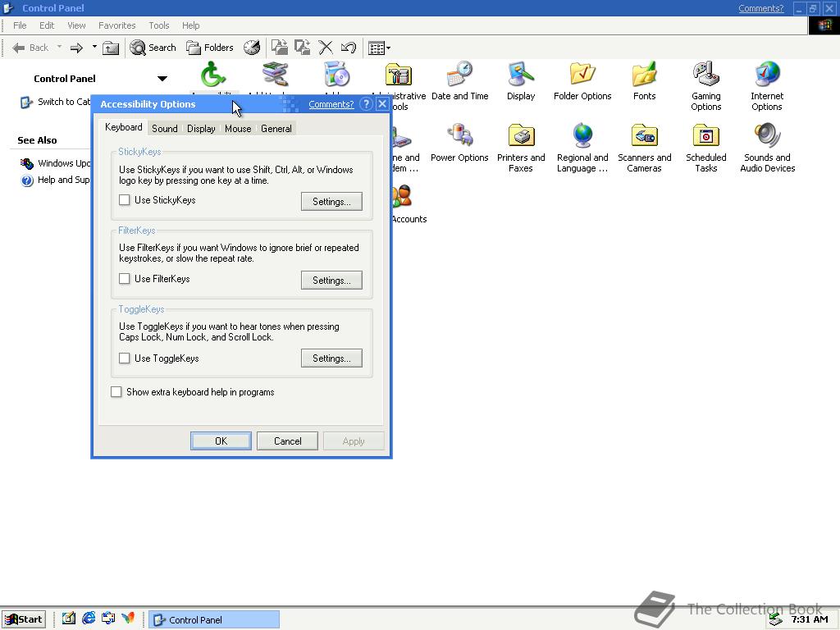Image resolution: width=840 pixels, height=630 pixels.
Task: Switch to the Mouse tab
Action: [238, 129]
